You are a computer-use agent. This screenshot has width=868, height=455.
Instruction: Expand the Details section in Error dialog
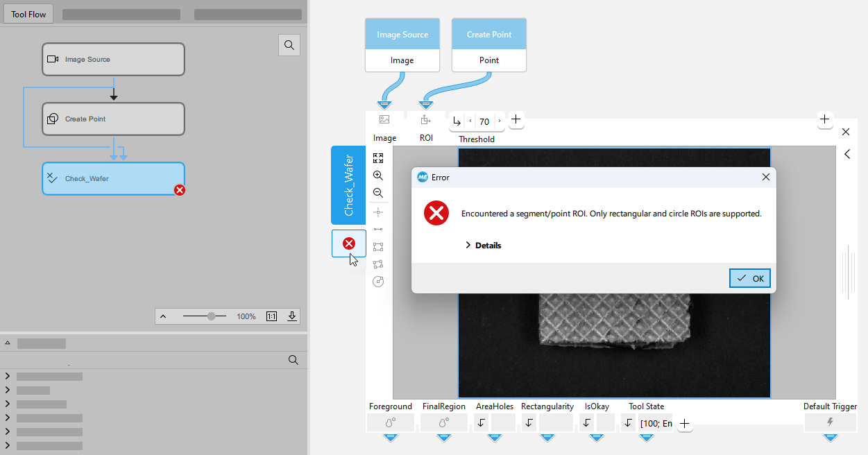click(x=483, y=246)
